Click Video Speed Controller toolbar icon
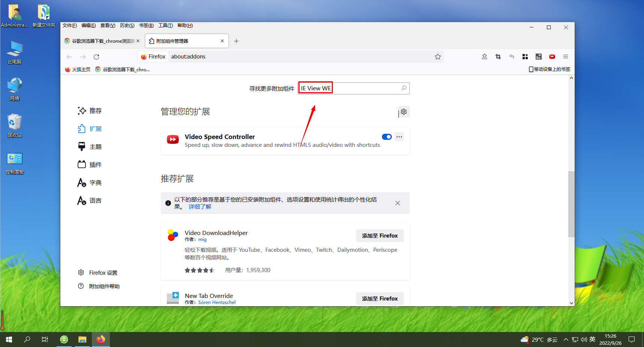Screen dimensions: 644x347 [552, 57]
